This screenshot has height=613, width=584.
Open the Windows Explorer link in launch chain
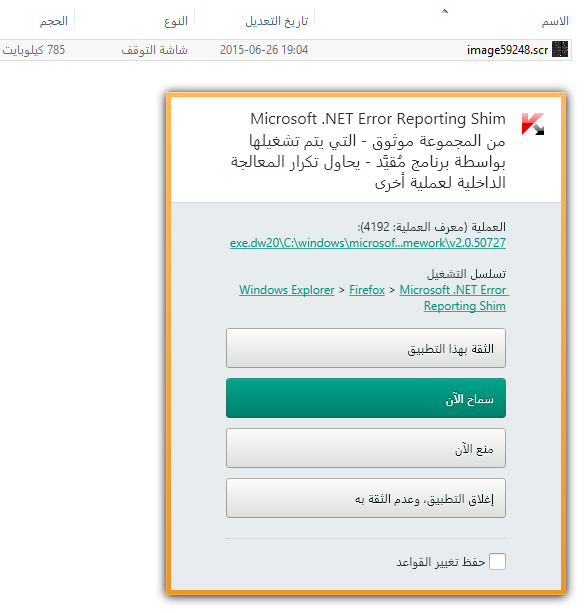click(x=287, y=290)
